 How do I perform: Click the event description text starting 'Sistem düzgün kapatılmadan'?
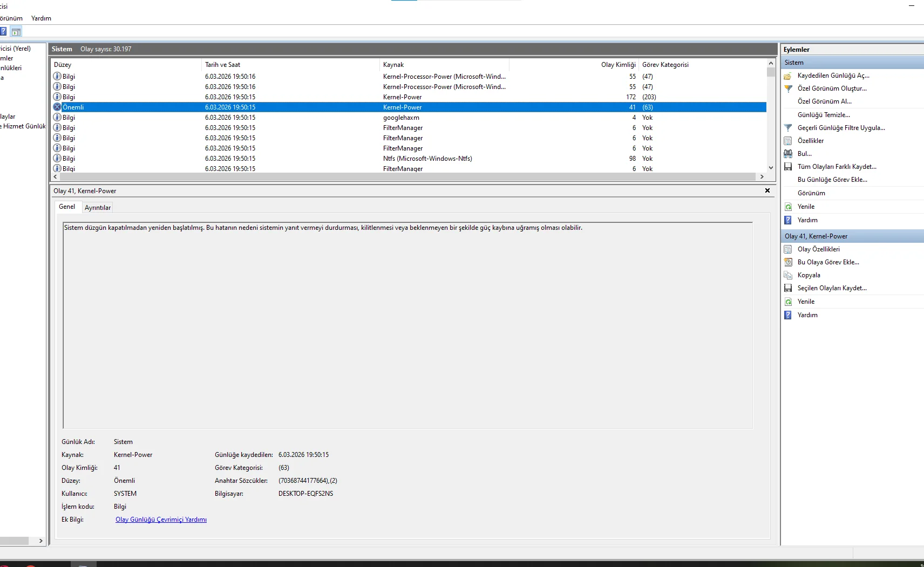point(323,228)
